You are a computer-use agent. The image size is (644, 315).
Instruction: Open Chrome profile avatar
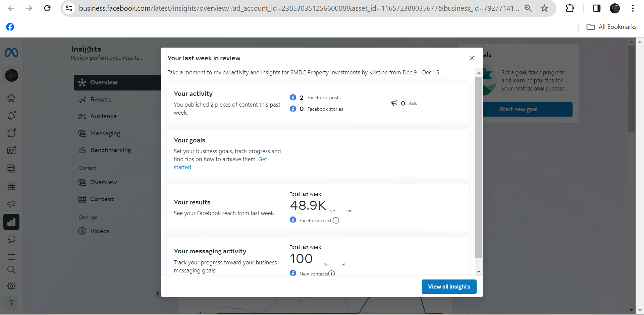pyautogui.click(x=615, y=8)
